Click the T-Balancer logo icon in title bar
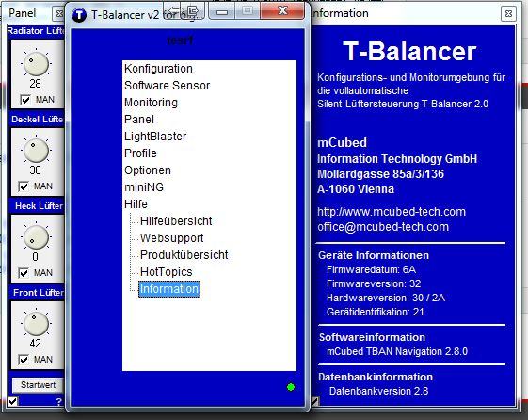528x420 pixels. 79,15
